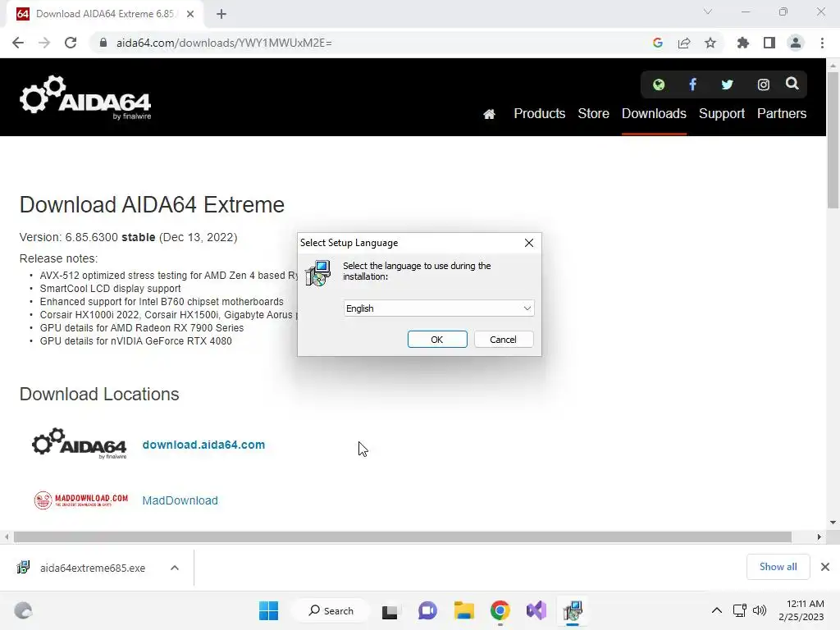Click the Download Locations heading
Viewport: 840px width, 630px height.
99,394
